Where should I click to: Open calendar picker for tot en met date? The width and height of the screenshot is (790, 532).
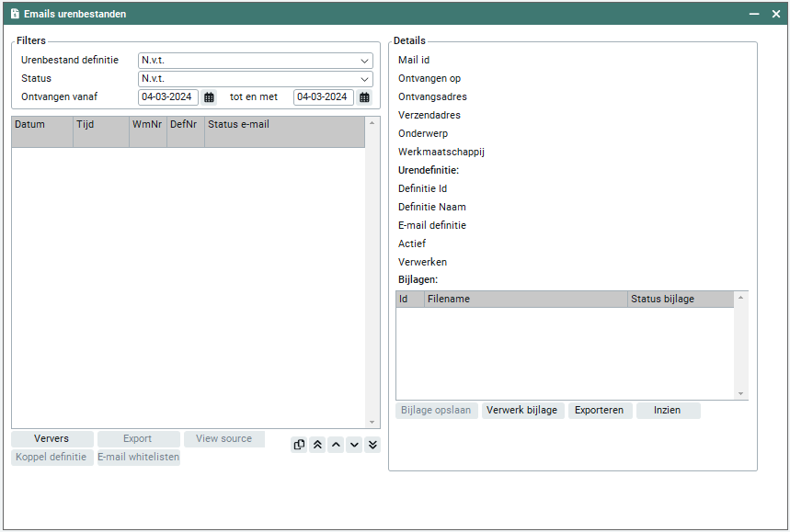364,97
